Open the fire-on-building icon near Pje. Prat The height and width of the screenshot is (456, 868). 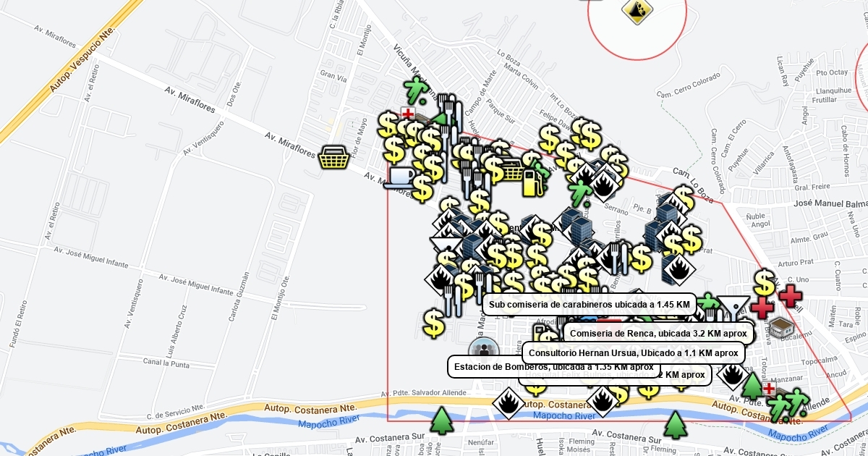(x=678, y=269)
